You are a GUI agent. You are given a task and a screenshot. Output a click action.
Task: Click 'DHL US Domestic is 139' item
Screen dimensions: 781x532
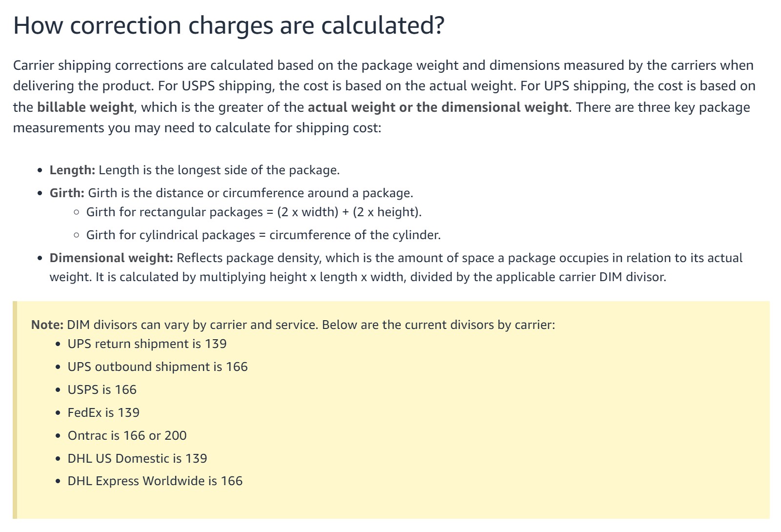pos(137,459)
